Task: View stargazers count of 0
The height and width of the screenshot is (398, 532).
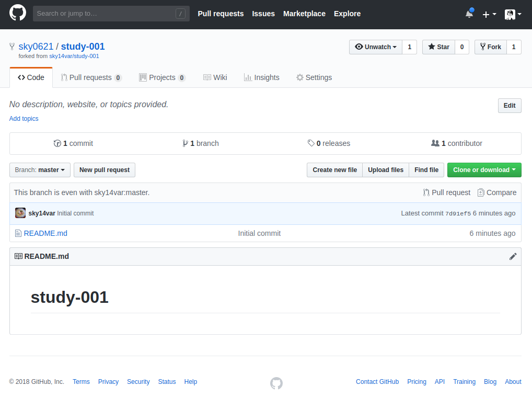Action: tap(462, 47)
